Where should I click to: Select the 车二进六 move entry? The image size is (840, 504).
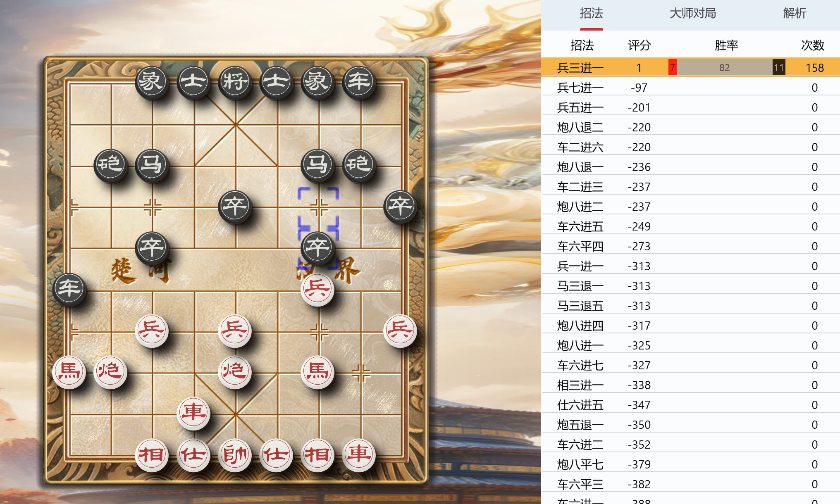(580, 147)
